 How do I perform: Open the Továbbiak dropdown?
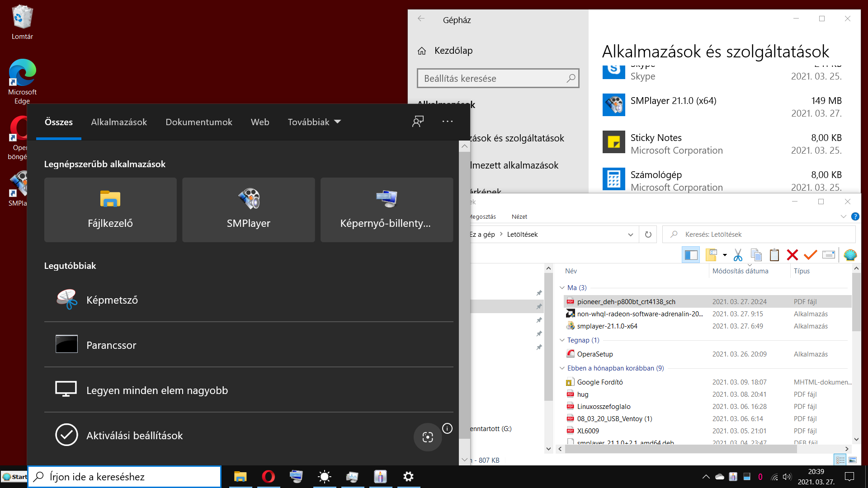tap(314, 122)
